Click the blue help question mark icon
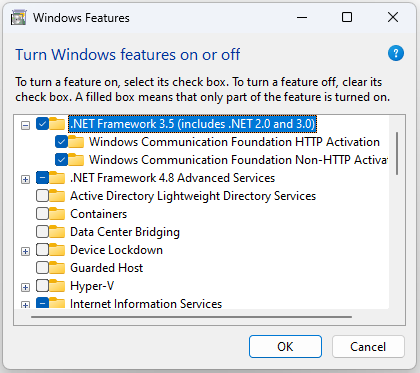The height and width of the screenshot is (373, 420). (x=396, y=53)
